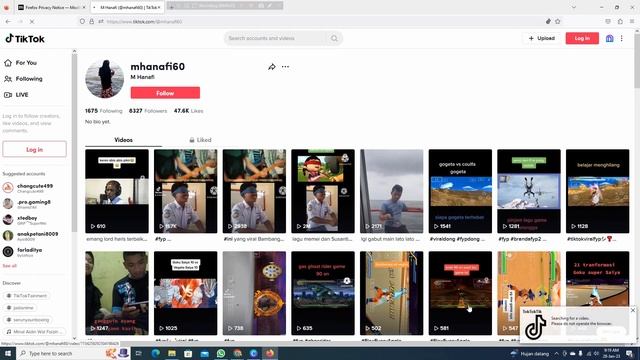Expand suggested accounts with See all
This screenshot has height=360, width=640.
click(x=10, y=266)
